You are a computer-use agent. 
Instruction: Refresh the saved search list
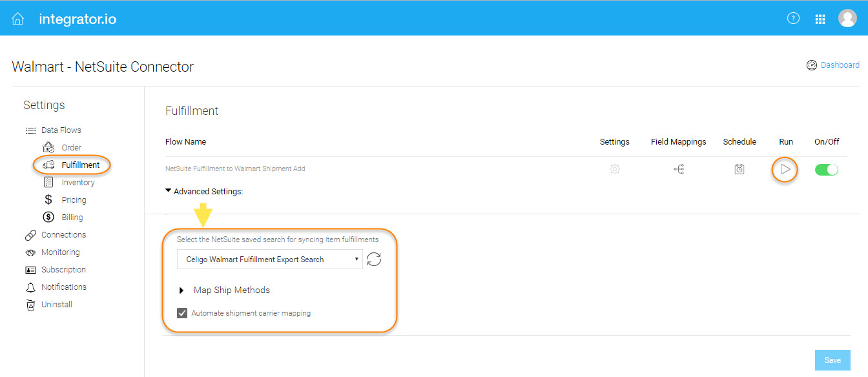click(x=374, y=260)
